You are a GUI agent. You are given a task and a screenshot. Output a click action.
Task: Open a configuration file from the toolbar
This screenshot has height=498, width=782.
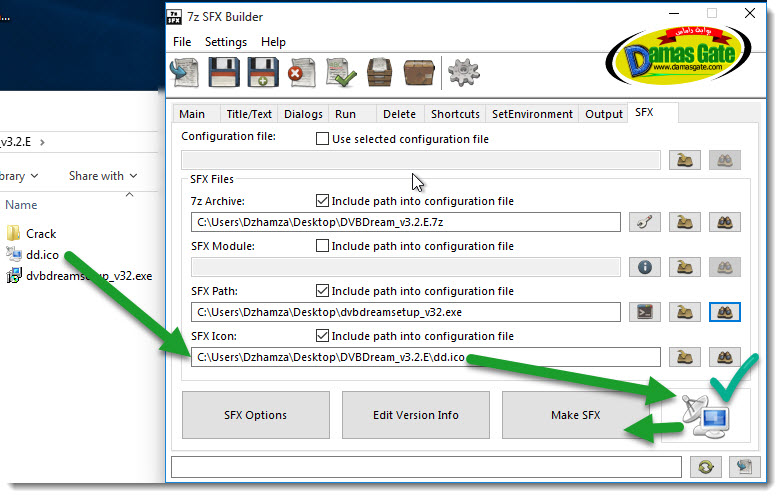click(185, 73)
